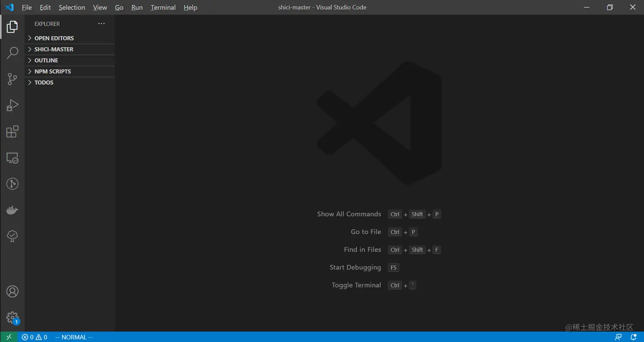Open the Manage gear with badge
This screenshot has width=644, height=342.
tap(11, 317)
